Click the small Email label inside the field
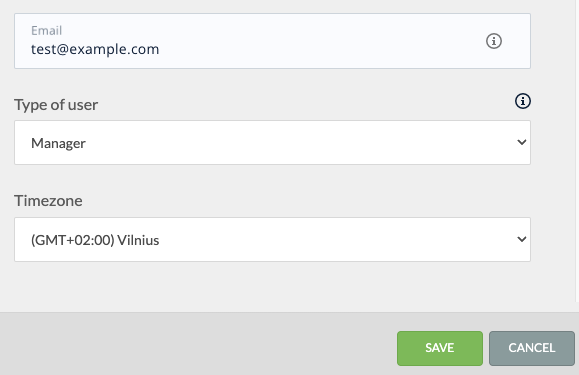The height and width of the screenshot is (375, 579). [x=47, y=30]
